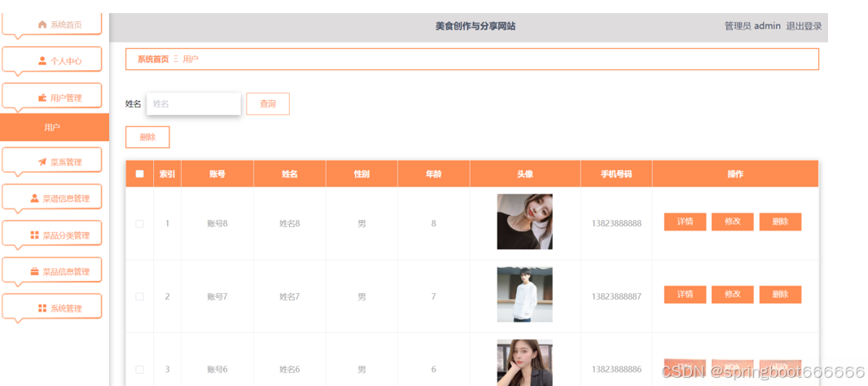Viewport: 868px width, 386px height.
Task: Open the 系统首页 sidebar menu
Action: [52, 24]
